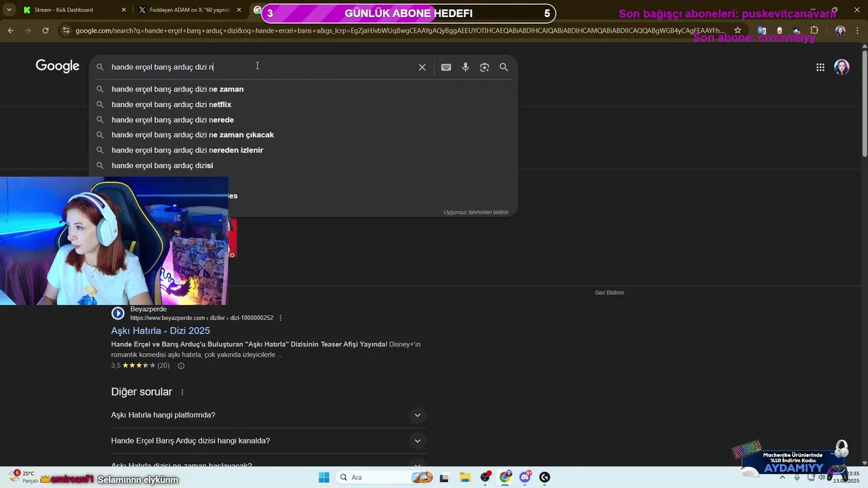Open 'Aşkı Hatırla - Dizi 2025' result

161,331
